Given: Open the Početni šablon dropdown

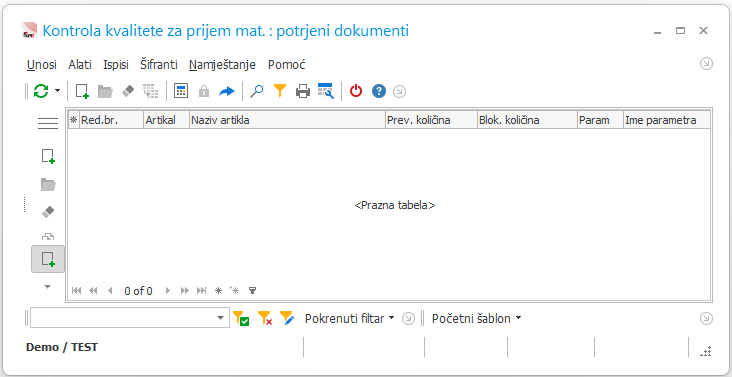Looking at the screenshot, I should pos(477,319).
